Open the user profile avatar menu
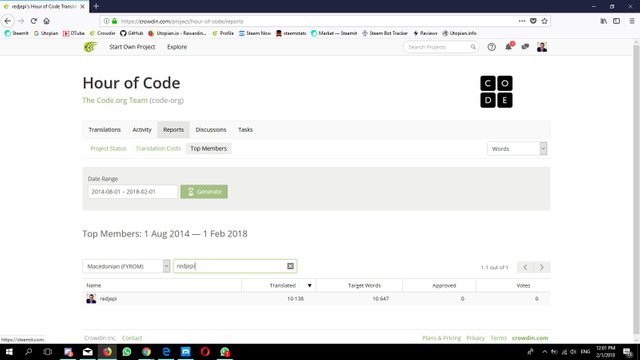 (542, 47)
